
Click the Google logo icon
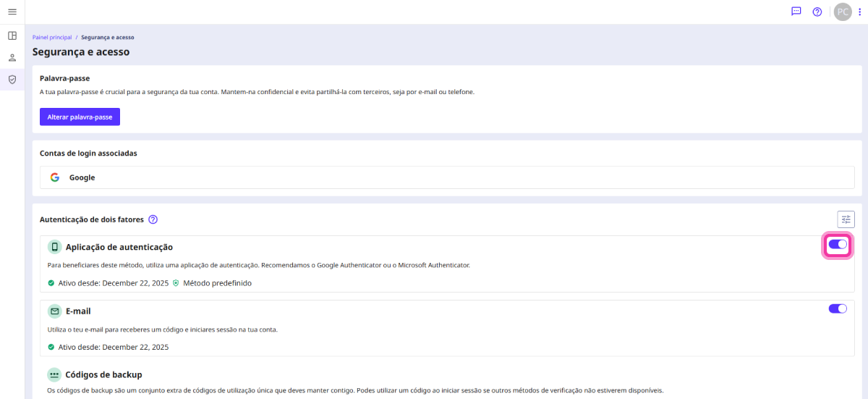[55, 177]
